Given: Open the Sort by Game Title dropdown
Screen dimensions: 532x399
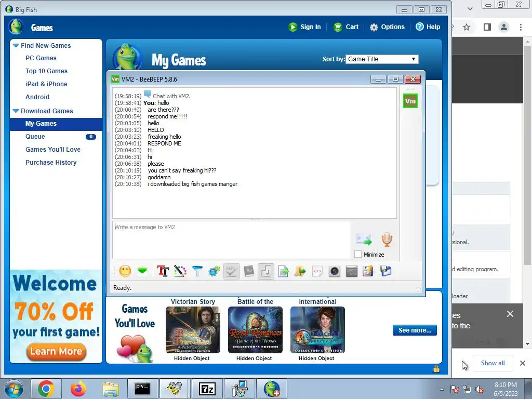Looking at the screenshot, I should (382, 59).
